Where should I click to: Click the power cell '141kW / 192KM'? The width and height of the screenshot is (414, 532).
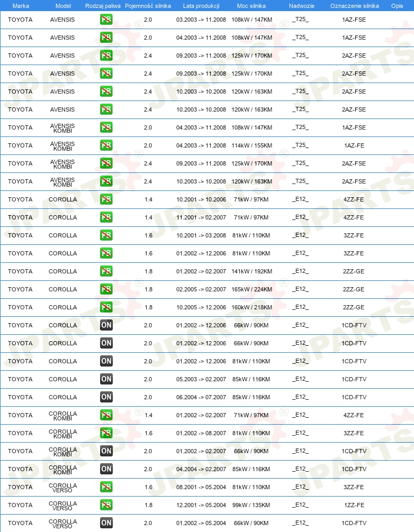point(251,271)
